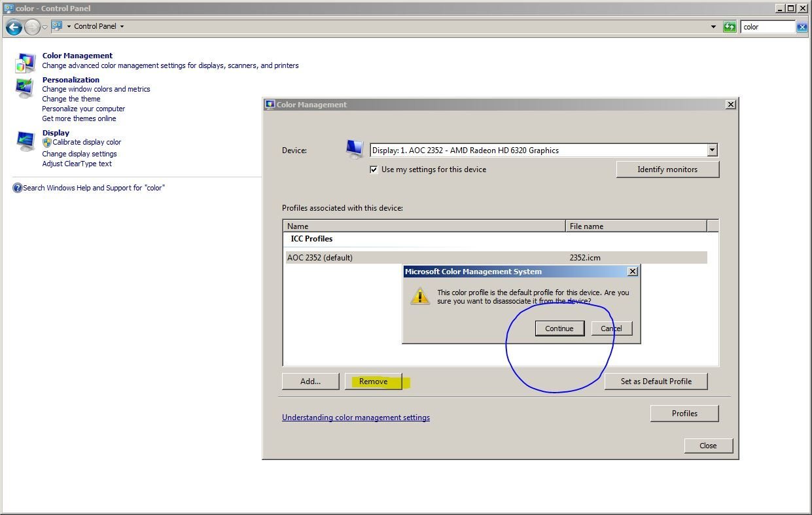Open the Display heading link

tap(56, 133)
